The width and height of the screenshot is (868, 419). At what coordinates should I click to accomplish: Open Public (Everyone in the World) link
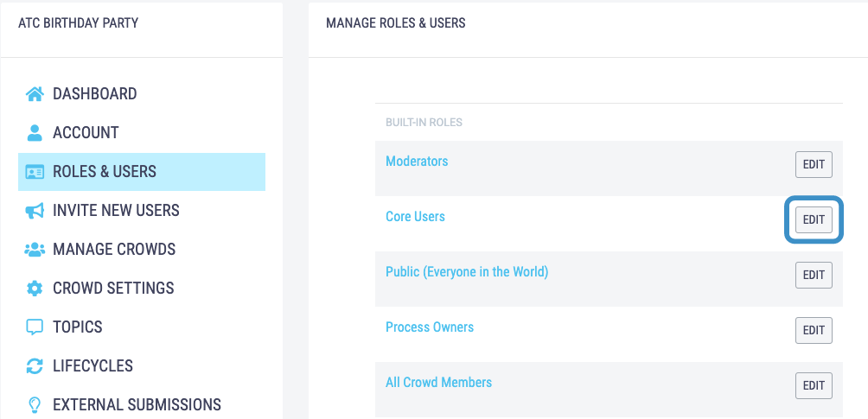point(467,272)
